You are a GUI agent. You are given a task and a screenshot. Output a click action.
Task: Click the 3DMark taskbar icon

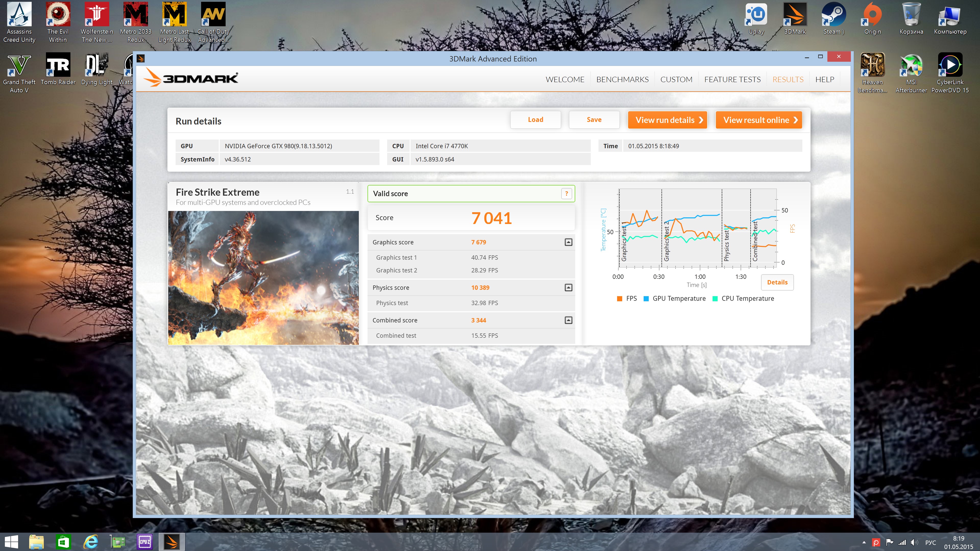pos(171,542)
